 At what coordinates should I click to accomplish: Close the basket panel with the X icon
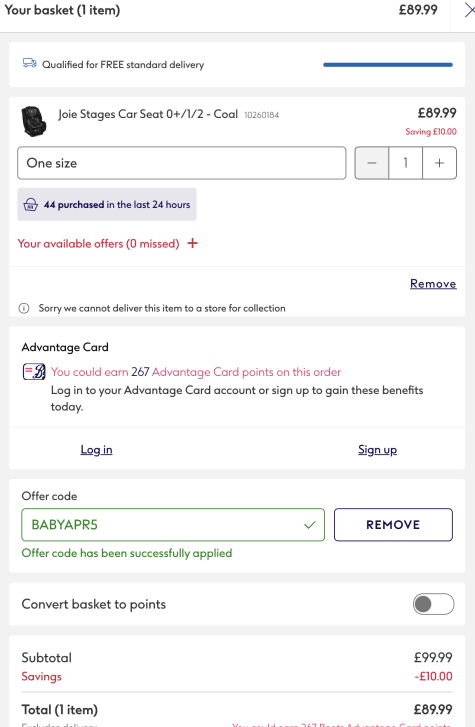469,10
